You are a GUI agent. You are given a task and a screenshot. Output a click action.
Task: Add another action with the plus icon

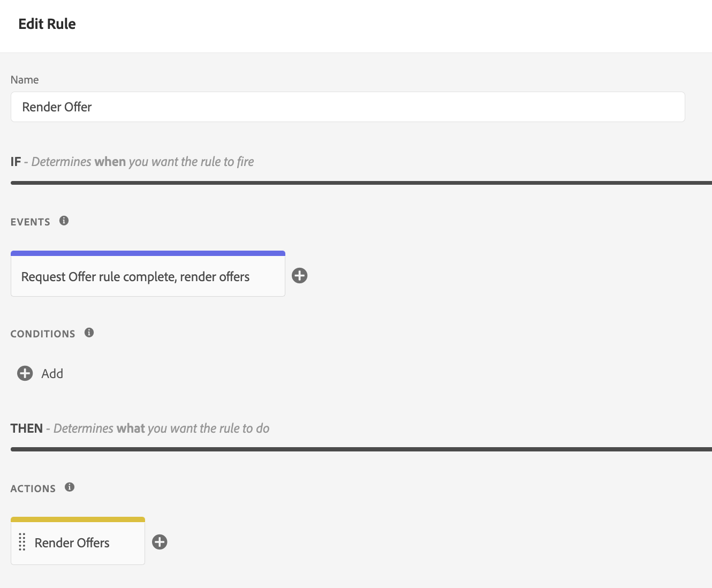[x=160, y=542]
